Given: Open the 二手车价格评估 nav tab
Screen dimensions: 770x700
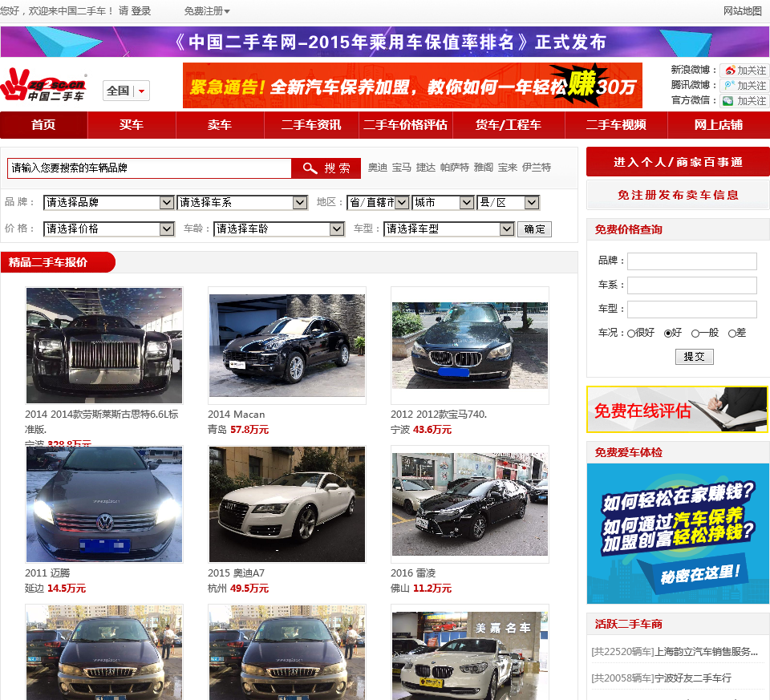Looking at the screenshot, I should pyautogui.click(x=406, y=125).
